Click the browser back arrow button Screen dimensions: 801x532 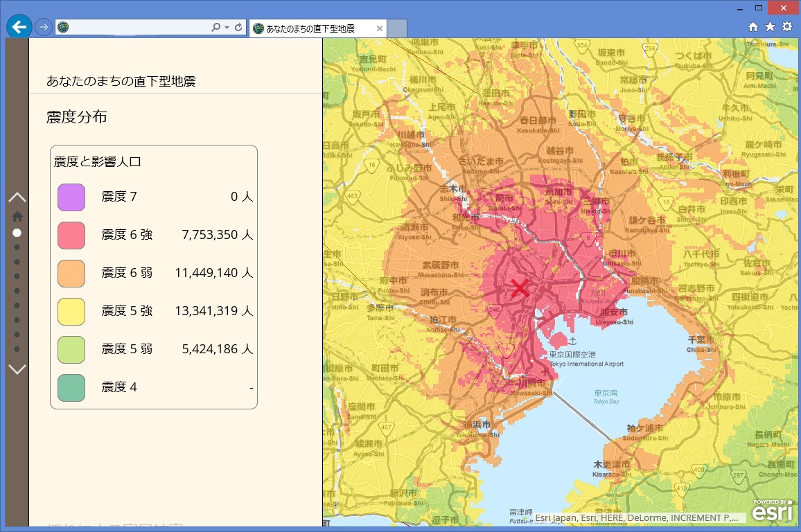coord(19,27)
